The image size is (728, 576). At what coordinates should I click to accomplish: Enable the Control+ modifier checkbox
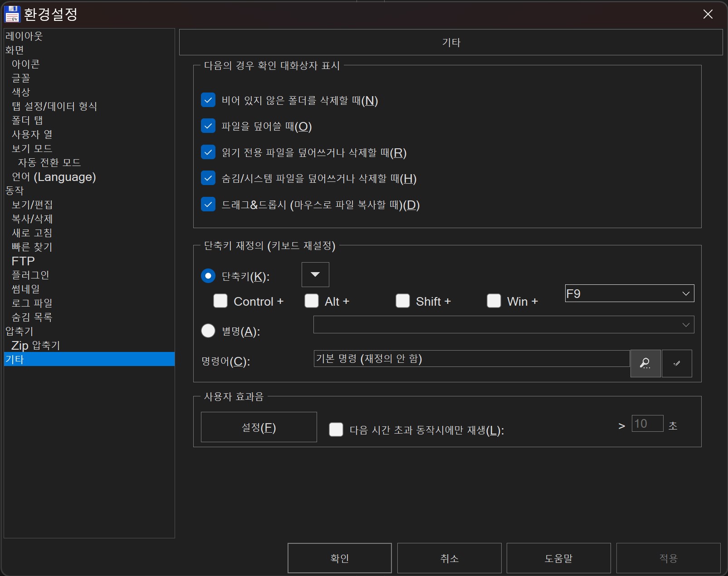pyautogui.click(x=220, y=301)
